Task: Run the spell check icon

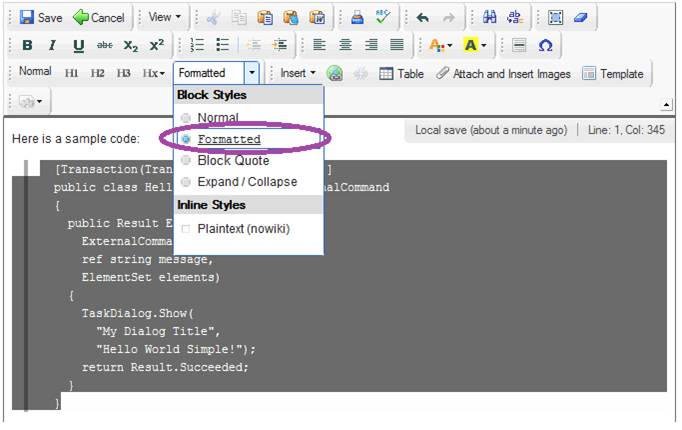Action: pos(383,18)
